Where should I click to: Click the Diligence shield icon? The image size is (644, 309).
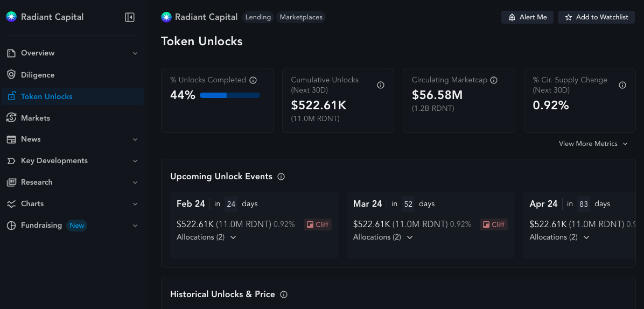[11, 75]
